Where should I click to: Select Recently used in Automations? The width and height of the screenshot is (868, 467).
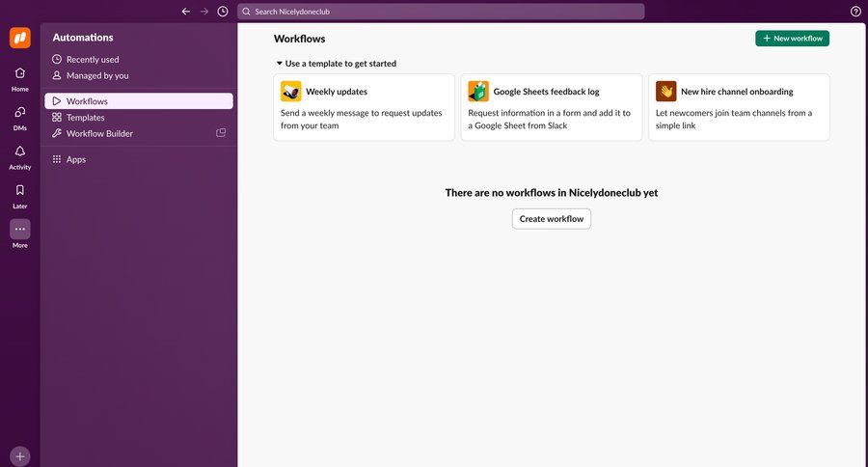(x=139, y=59)
